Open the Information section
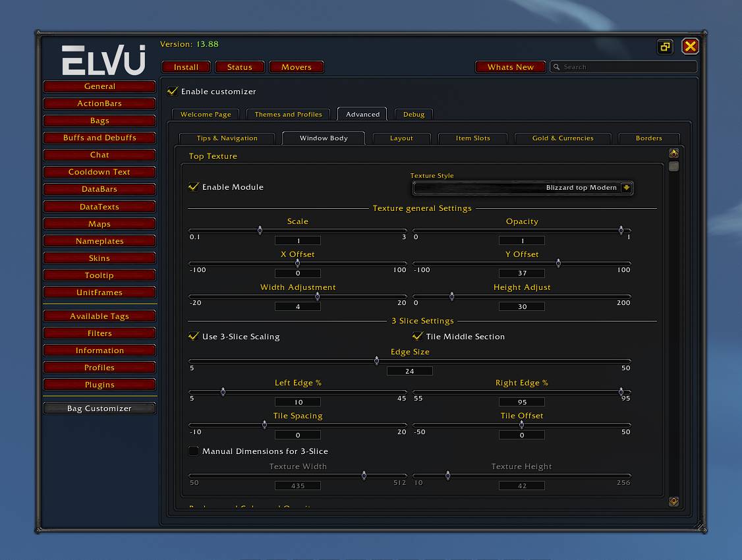This screenshot has width=742, height=560. 100,350
